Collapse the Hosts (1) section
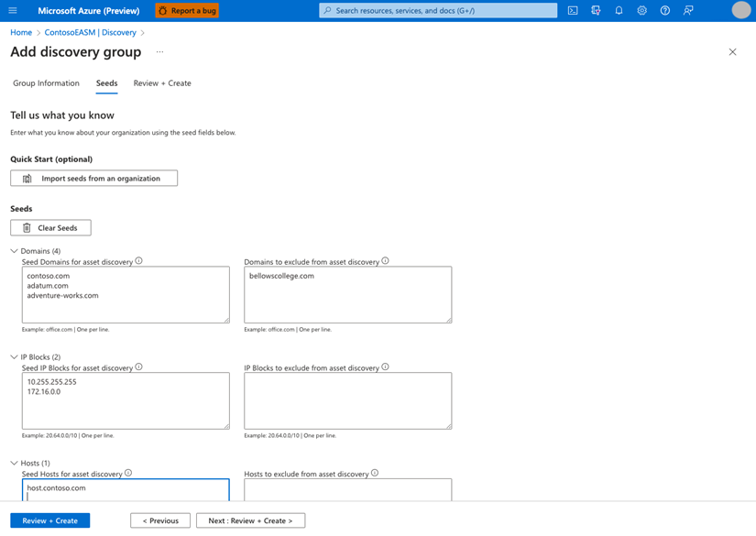This screenshot has height=536, width=756. (x=12, y=463)
